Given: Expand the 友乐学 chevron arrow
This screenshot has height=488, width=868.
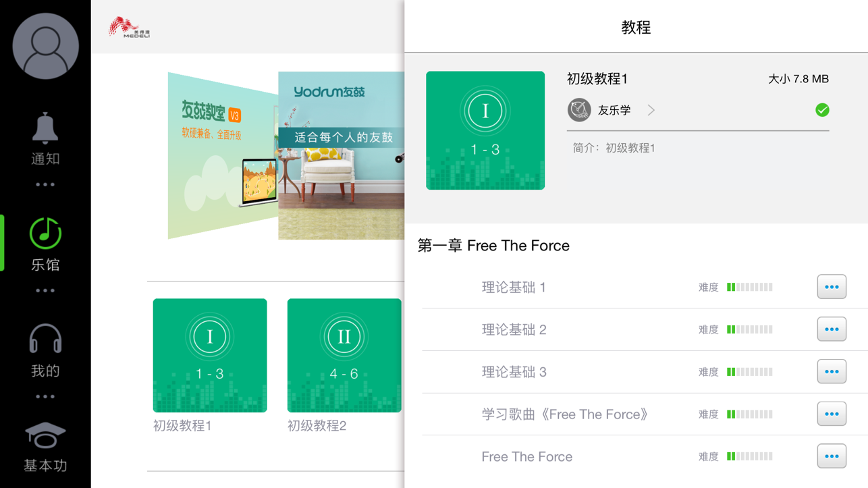Looking at the screenshot, I should tap(651, 110).
